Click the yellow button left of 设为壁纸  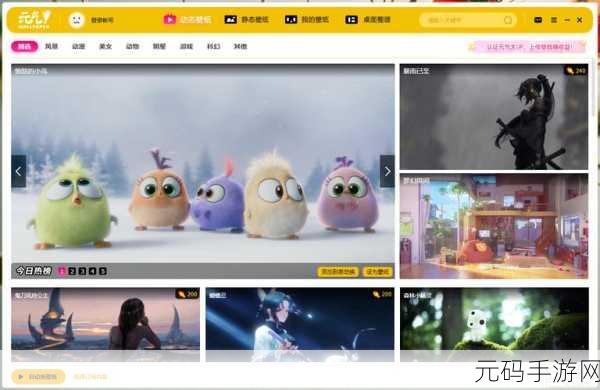338,272
